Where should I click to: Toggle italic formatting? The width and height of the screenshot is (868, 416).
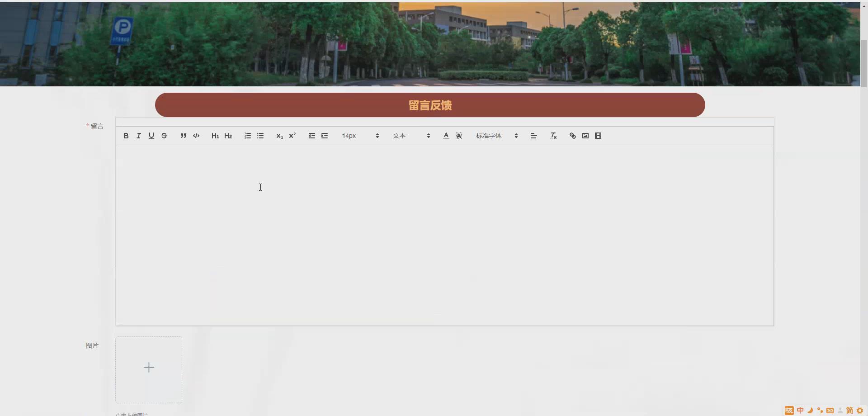tap(138, 136)
